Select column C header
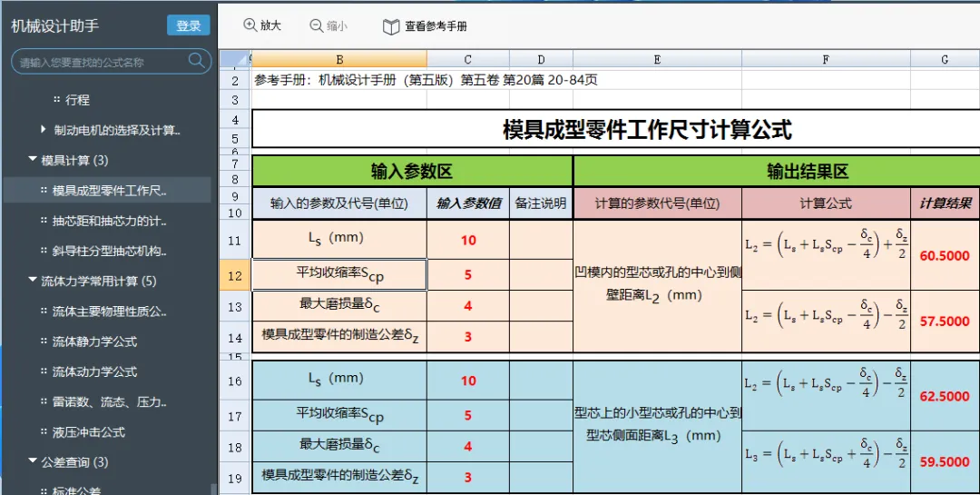The height and width of the screenshot is (495, 980). pos(468,59)
